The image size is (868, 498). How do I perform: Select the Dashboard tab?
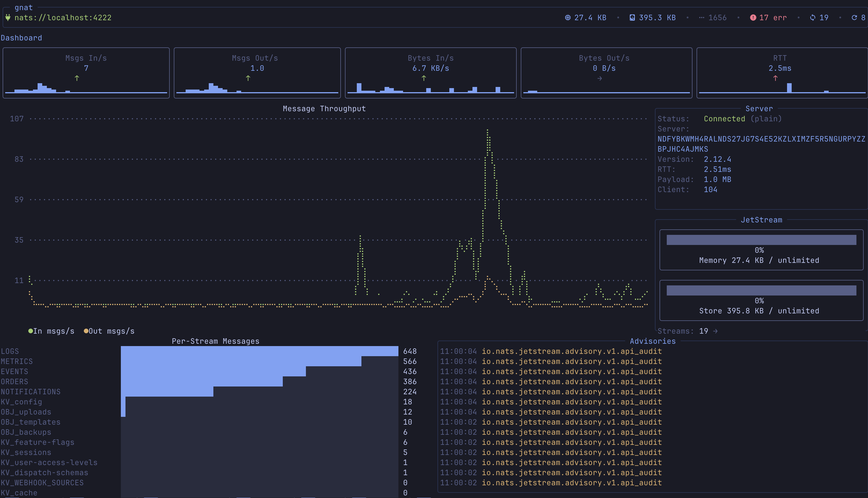(22, 38)
